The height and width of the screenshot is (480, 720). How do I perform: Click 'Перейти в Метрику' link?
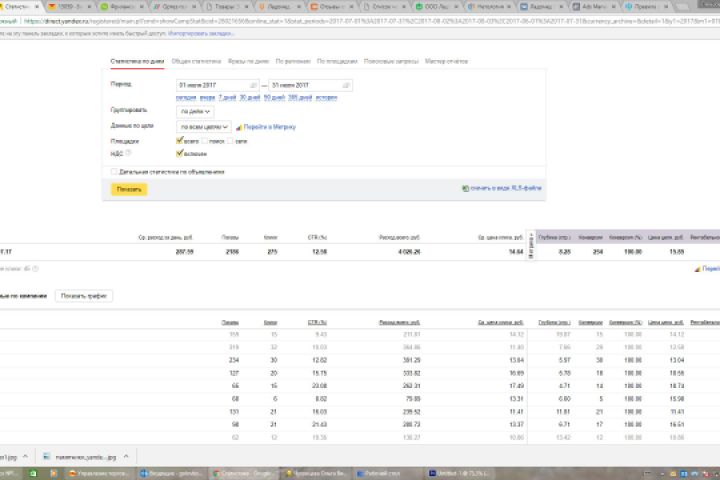(x=270, y=127)
